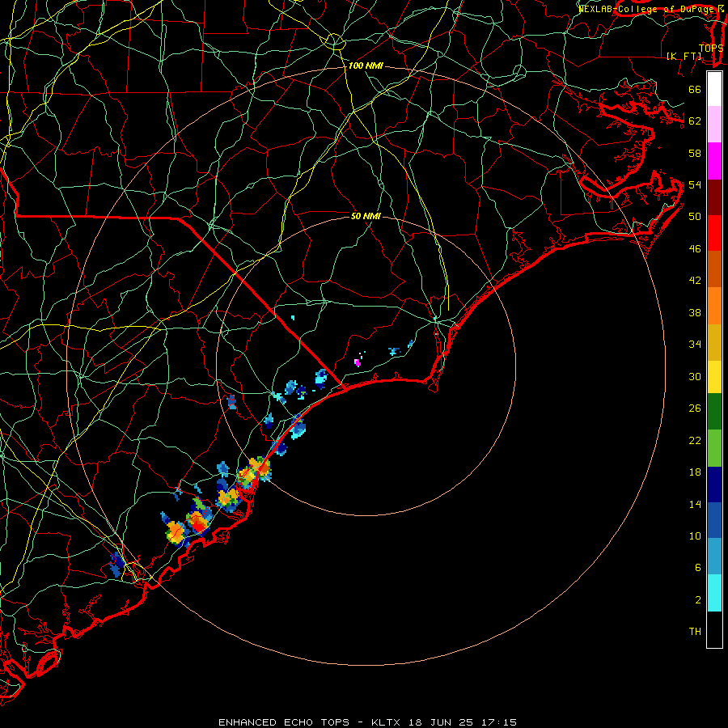Click the 54 legend value

695,184
